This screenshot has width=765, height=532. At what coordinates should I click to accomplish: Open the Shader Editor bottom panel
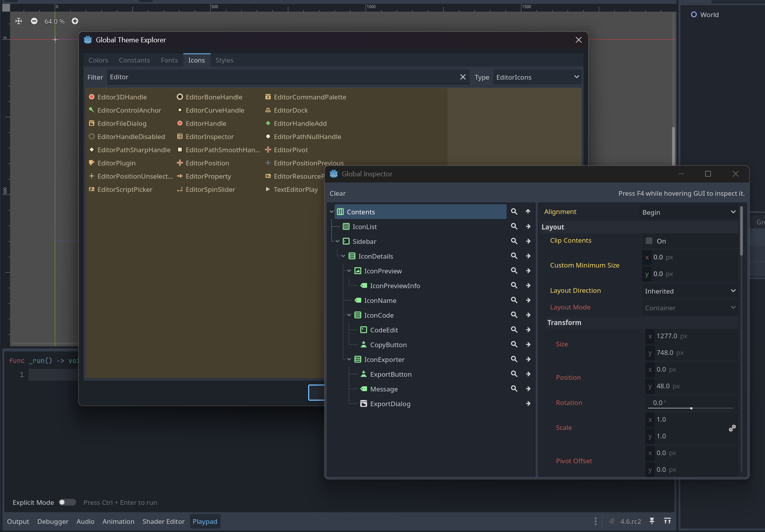pyautogui.click(x=163, y=522)
